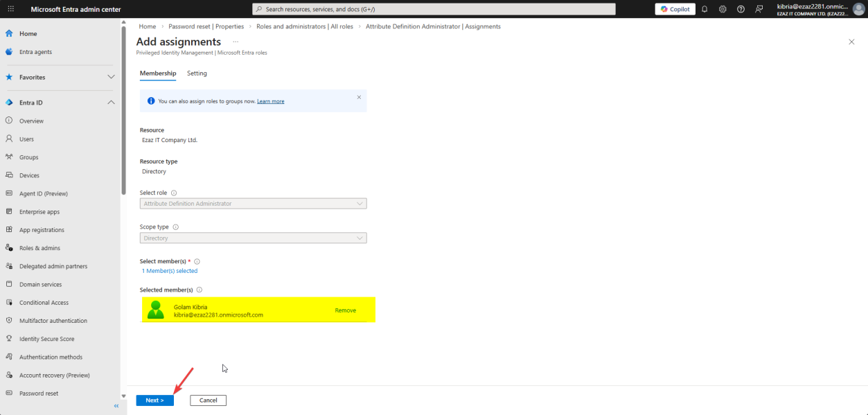The height and width of the screenshot is (415, 868).
Task: Open the feedback icon in header
Action: pyautogui.click(x=759, y=9)
